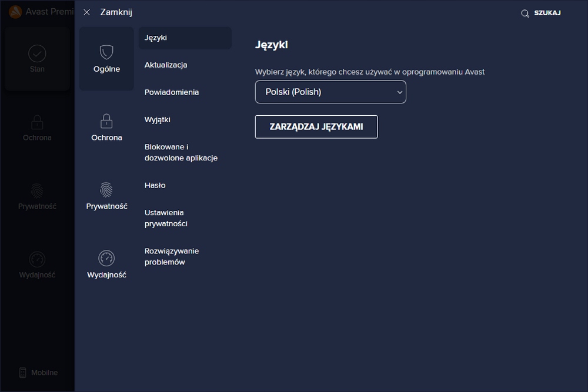588x392 pixels.
Task: Click the magnifying glass search icon
Action: [525, 14]
